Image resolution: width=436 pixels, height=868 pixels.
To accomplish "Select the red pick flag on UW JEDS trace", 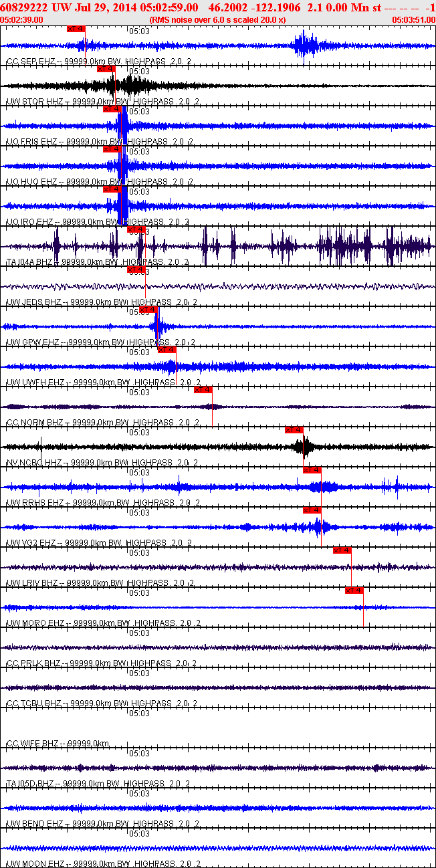I will [136, 269].
